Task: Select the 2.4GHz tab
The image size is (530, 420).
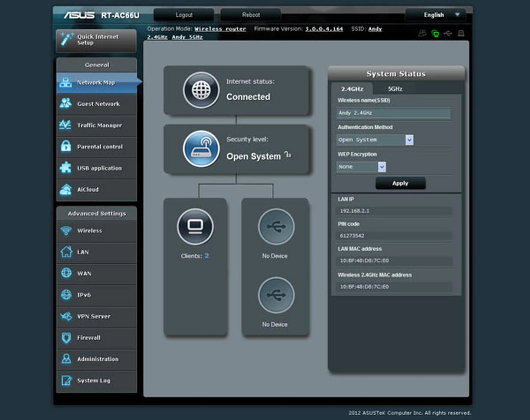Action: (x=352, y=89)
